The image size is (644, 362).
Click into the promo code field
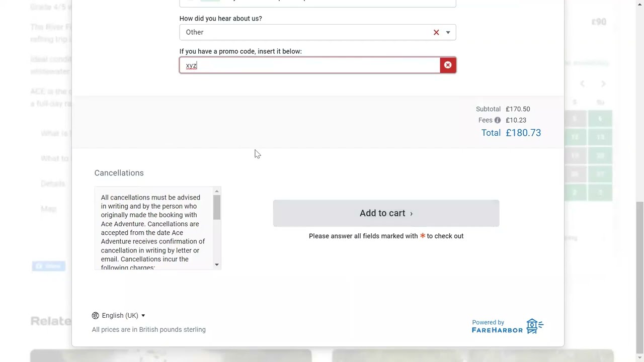pyautogui.click(x=309, y=65)
